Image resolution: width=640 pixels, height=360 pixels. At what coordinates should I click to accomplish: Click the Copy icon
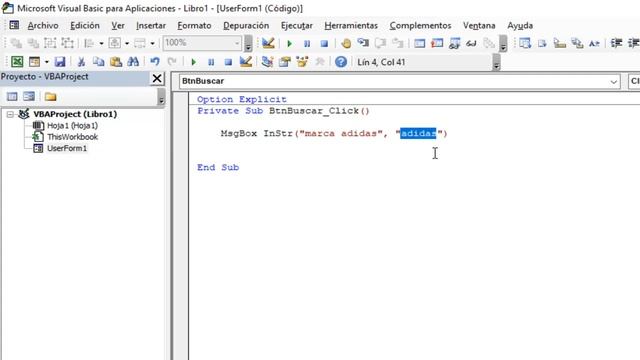(x=98, y=62)
